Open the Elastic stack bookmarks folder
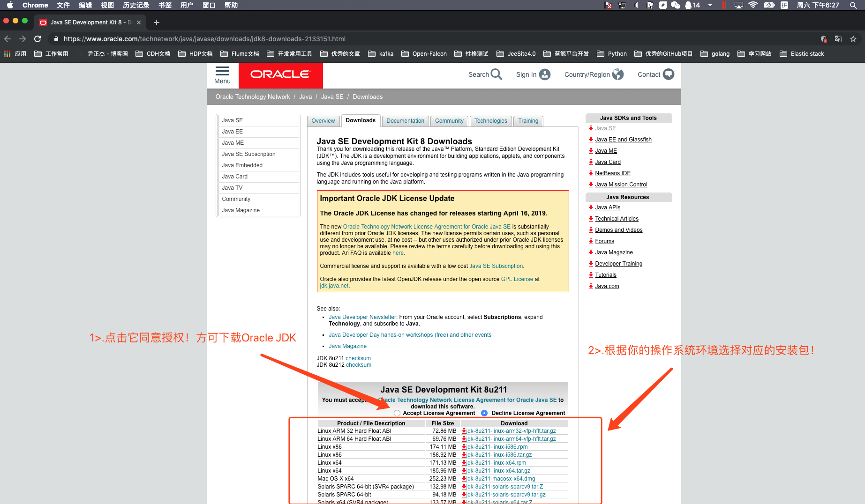Viewport: 865px width, 504px height. click(x=802, y=54)
